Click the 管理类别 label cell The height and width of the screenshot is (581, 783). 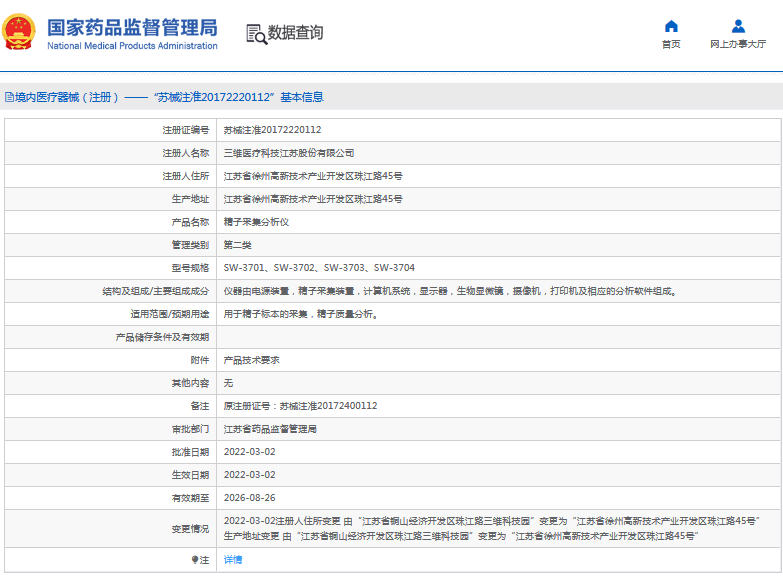click(111, 245)
